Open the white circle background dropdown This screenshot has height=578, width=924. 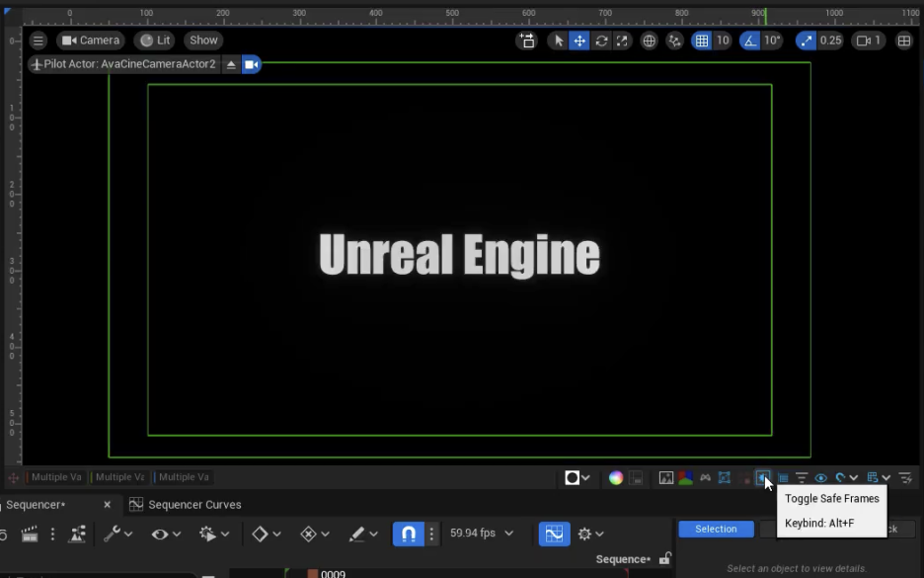577,478
